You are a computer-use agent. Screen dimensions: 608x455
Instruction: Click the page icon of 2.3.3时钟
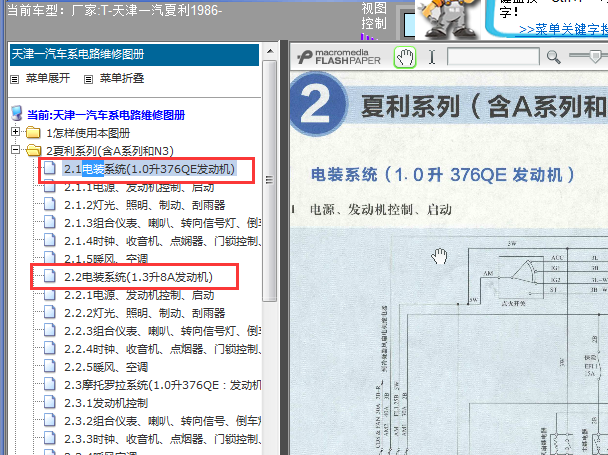point(50,438)
